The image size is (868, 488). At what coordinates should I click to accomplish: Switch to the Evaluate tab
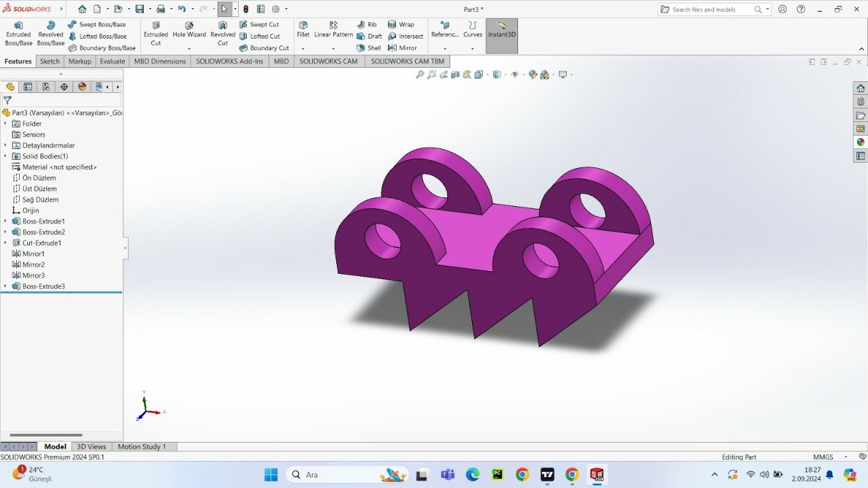pos(113,61)
